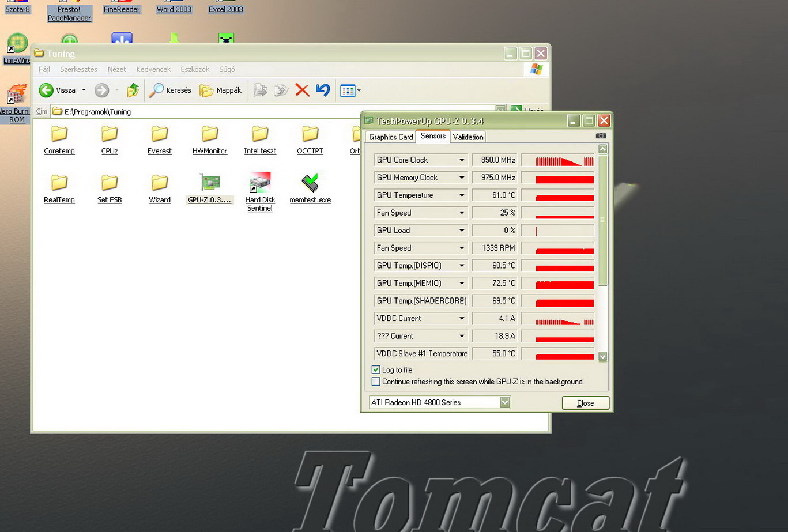Image resolution: width=788 pixels, height=532 pixels.
Task: Open the GPU Load sensor dropdown
Action: click(461, 231)
